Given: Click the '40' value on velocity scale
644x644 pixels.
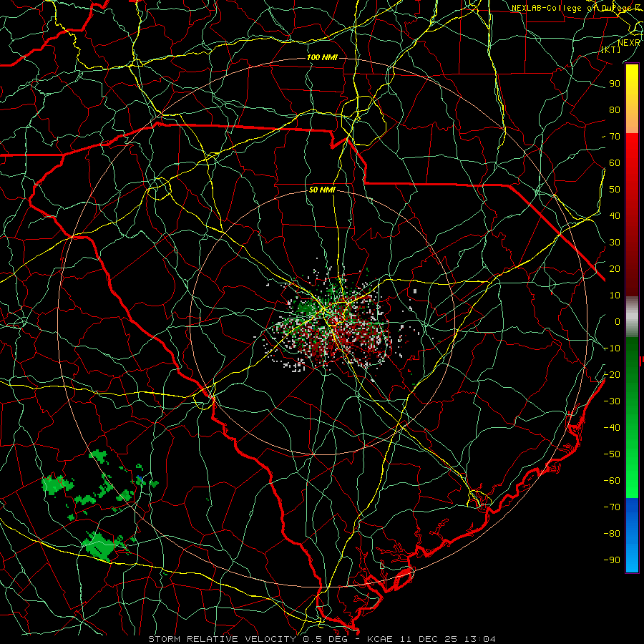Looking at the screenshot, I should click(615, 215).
